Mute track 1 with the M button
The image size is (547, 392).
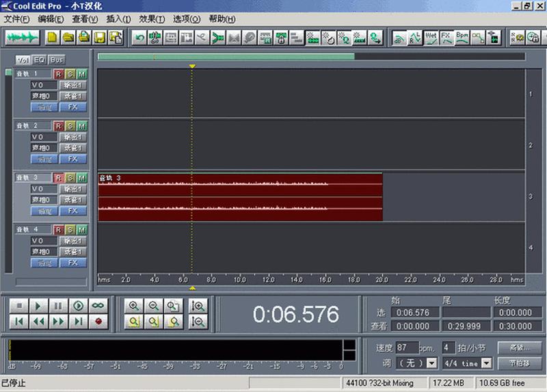(x=81, y=74)
